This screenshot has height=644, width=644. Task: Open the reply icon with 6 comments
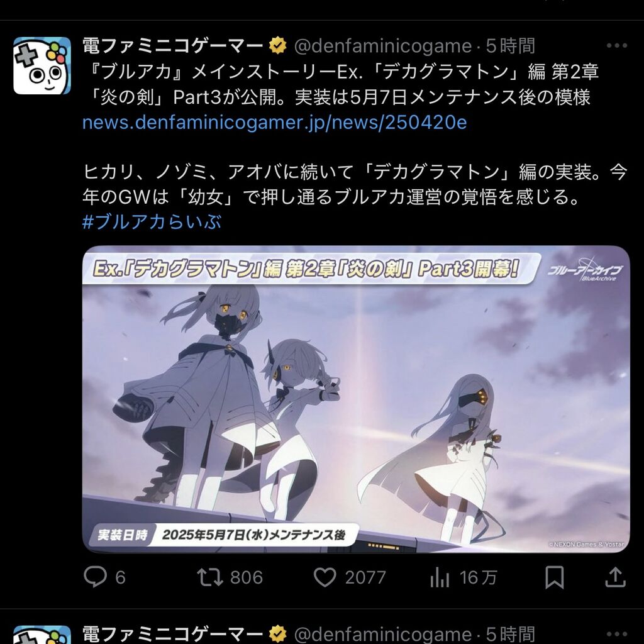(x=96, y=577)
